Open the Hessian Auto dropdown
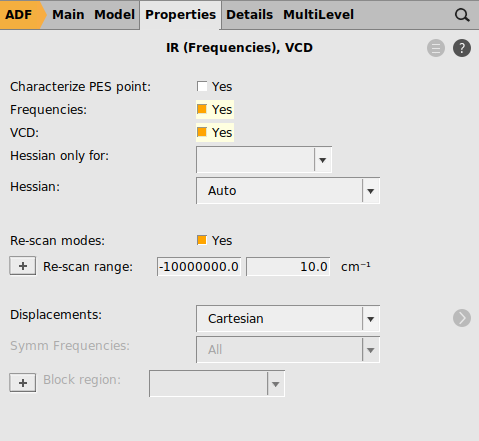Screen dimensions: 479x441 288,191
